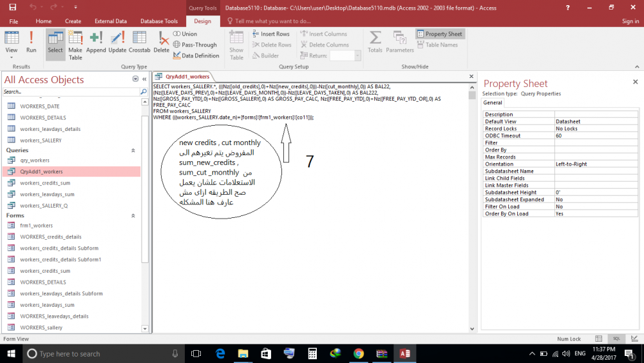The width and height of the screenshot is (644, 363).
Task: Click the Show Table icon
Action: (x=236, y=45)
